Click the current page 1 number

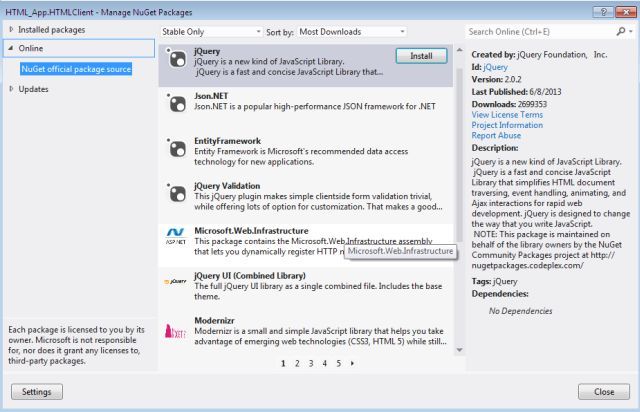pos(283,363)
